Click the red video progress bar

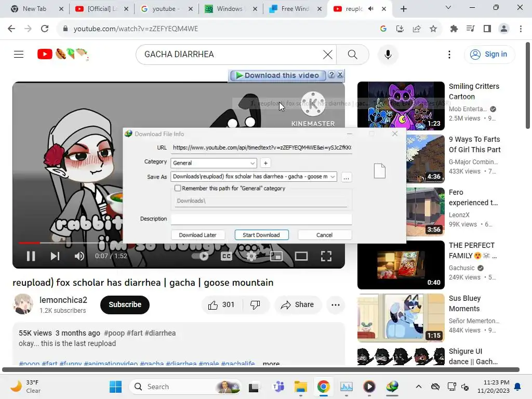click(x=29, y=243)
